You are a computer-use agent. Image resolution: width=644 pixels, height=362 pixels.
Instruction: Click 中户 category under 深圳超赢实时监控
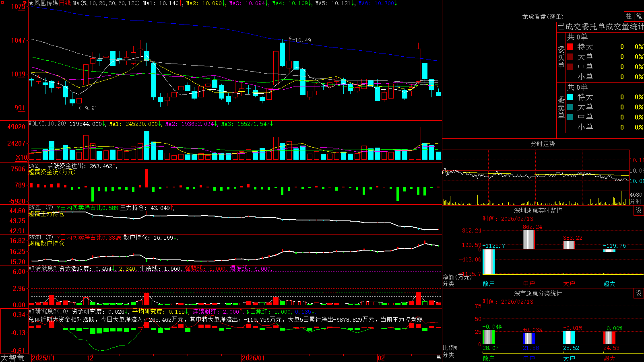[529, 284]
